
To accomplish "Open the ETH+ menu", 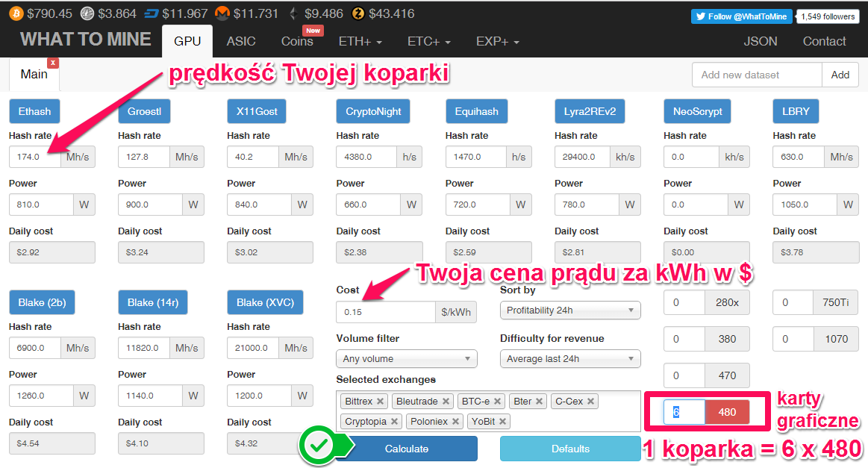I will (x=360, y=41).
